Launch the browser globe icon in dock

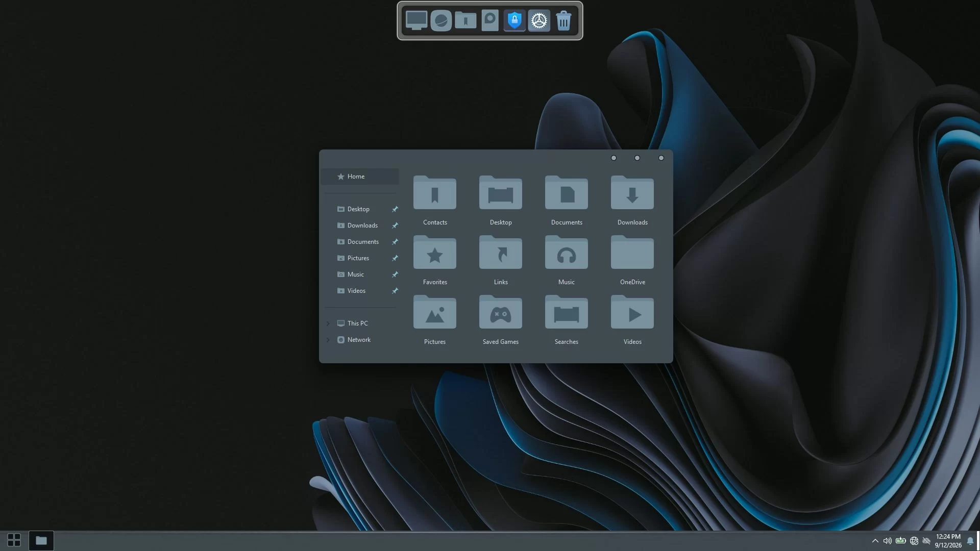(441, 21)
